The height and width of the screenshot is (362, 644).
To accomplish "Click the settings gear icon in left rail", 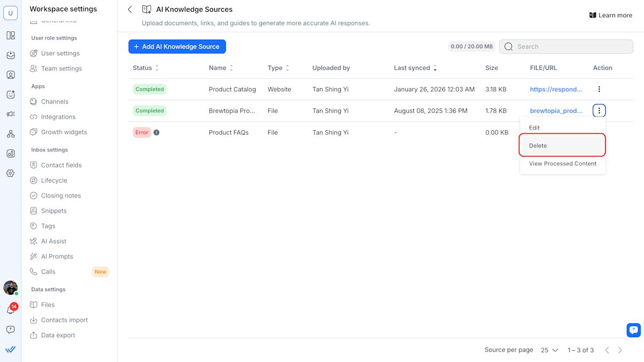I will click(10, 173).
